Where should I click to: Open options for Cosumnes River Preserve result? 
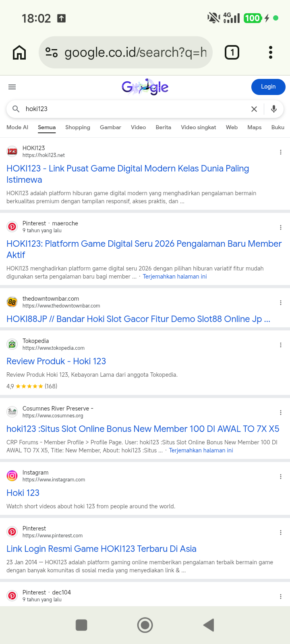pyautogui.click(x=281, y=413)
